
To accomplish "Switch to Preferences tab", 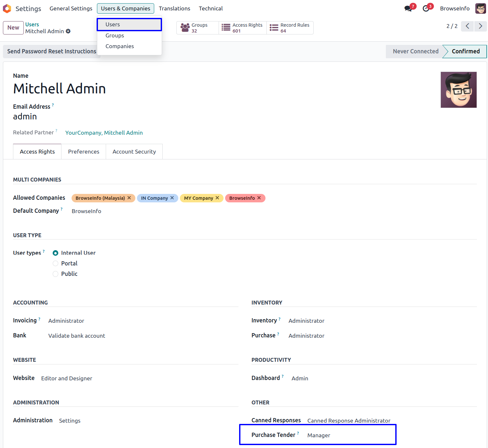I will pyautogui.click(x=84, y=152).
